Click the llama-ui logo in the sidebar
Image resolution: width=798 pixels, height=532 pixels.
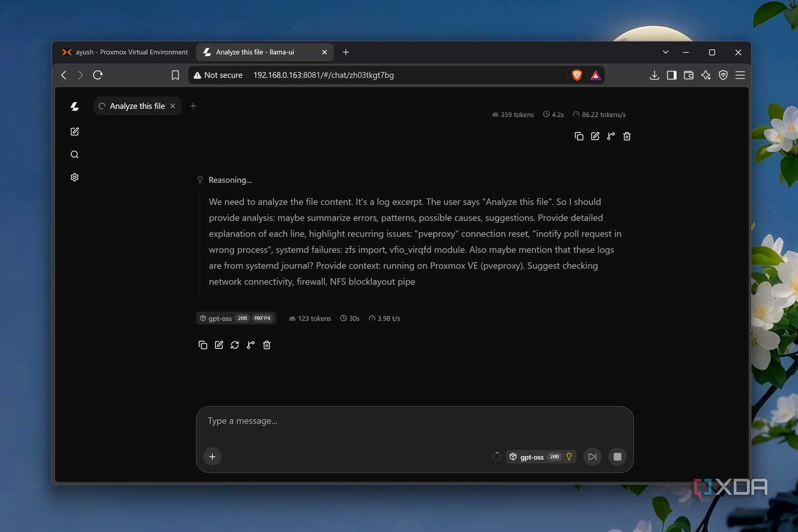74,106
